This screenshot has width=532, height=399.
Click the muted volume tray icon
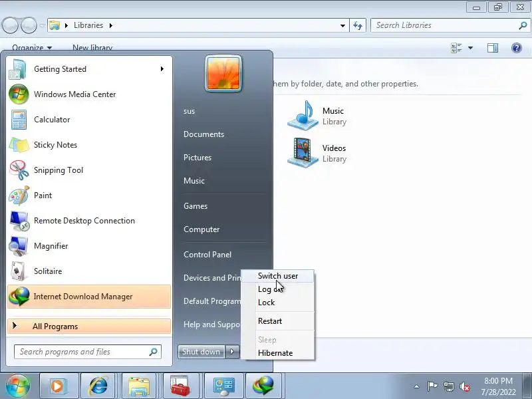464,387
